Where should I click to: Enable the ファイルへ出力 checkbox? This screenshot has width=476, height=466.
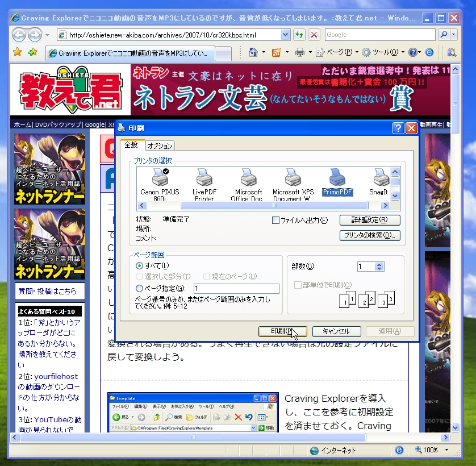(275, 220)
